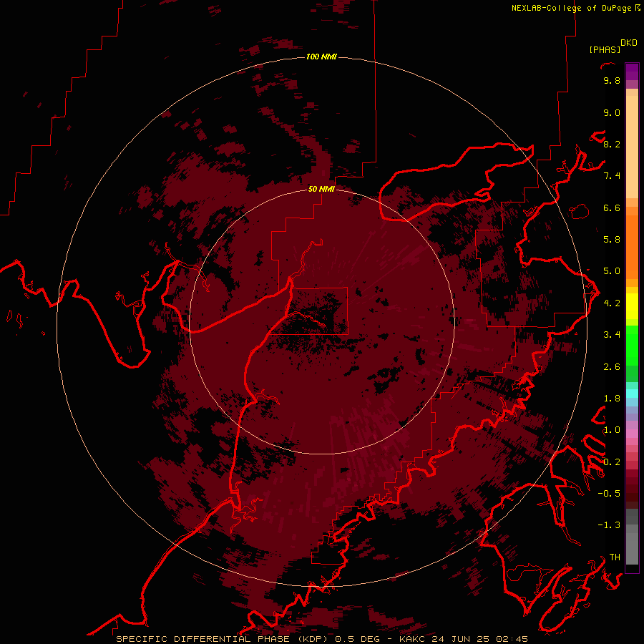The height and width of the screenshot is (644, 644).
Task: Click the 02:45 timestamp text
Action: [x=512, y=639]
